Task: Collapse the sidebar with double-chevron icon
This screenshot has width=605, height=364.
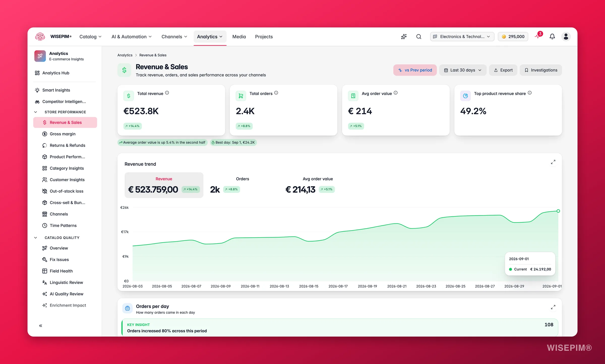Action: [x=41, y=326]
